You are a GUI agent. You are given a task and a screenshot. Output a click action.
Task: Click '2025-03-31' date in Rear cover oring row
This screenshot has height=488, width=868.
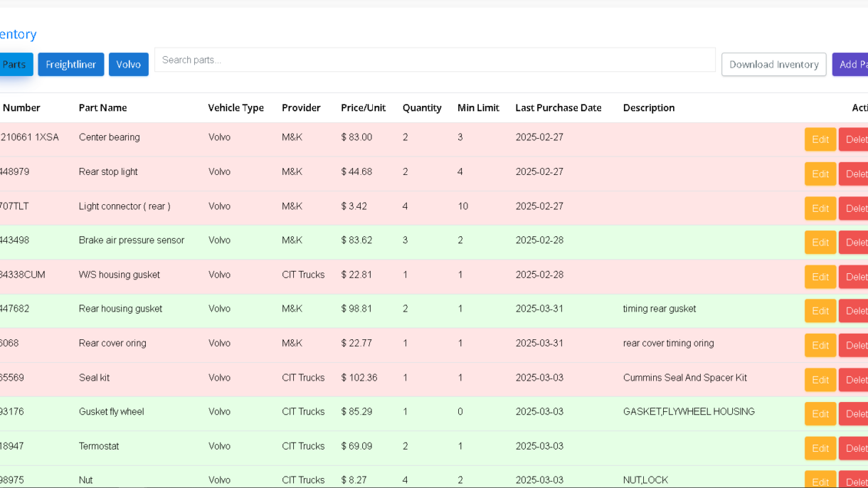(x=539, y=343)
